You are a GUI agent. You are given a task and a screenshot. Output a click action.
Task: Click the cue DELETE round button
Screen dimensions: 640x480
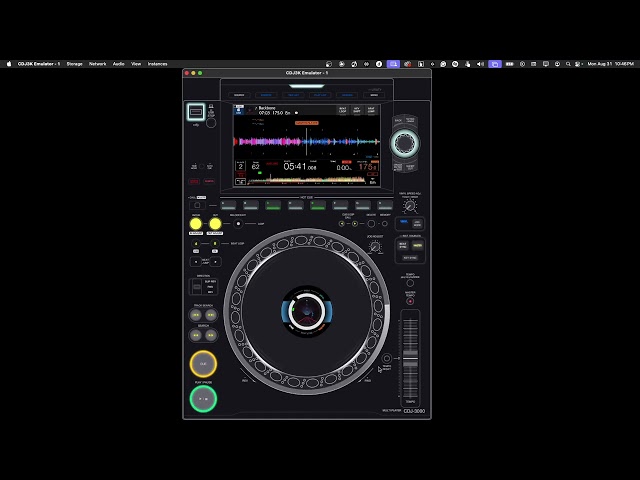[x=371, y=224]
